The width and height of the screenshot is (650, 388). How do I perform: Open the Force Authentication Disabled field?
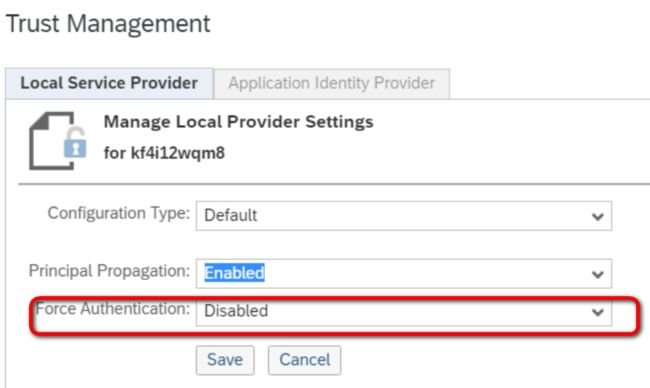pos(404,311)
